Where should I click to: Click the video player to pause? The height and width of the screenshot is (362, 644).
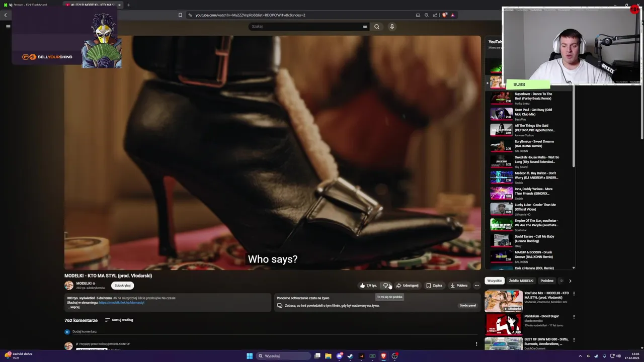(x=272, y=152)
